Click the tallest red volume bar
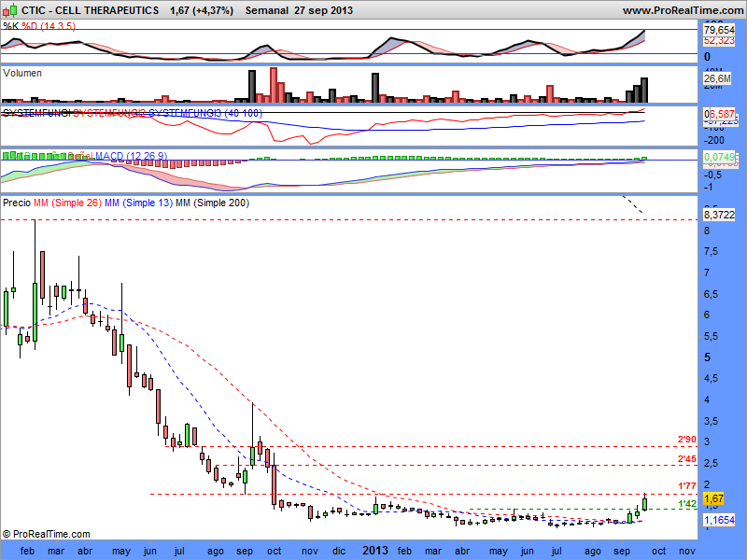Screen dimensions: 747x560 [x=274, y=85]
